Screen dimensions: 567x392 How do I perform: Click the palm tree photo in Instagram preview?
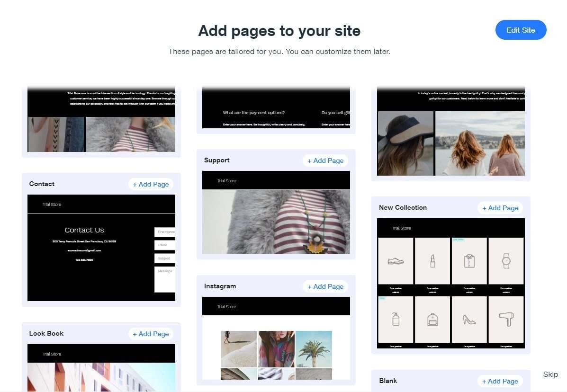click(x=314, y=350)
